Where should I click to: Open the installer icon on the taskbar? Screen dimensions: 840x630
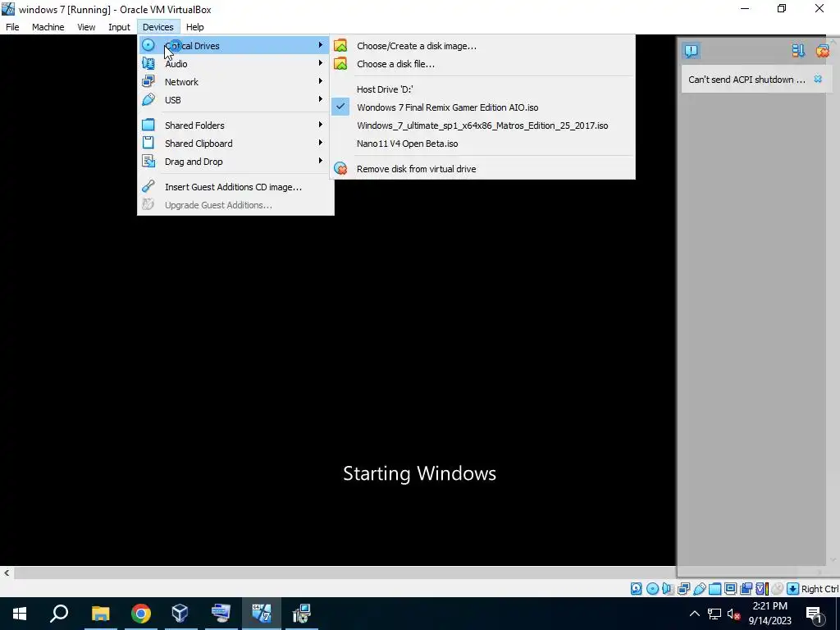301,614
